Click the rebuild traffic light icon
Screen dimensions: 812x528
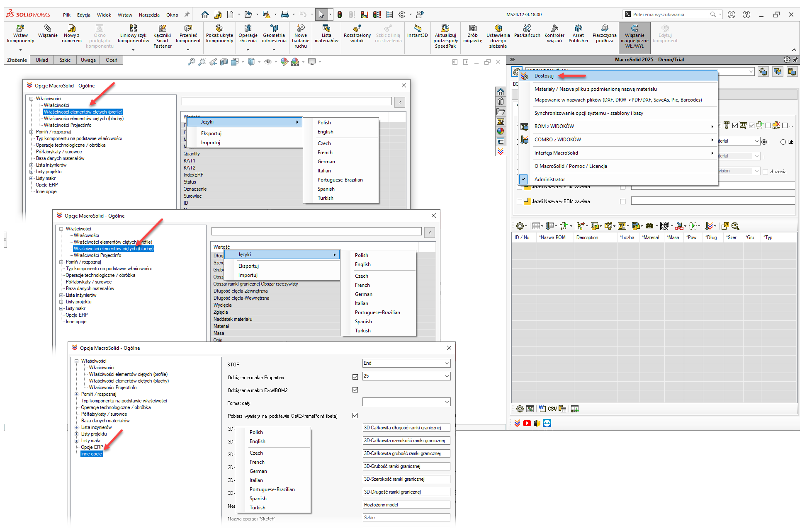coord(340,15)
